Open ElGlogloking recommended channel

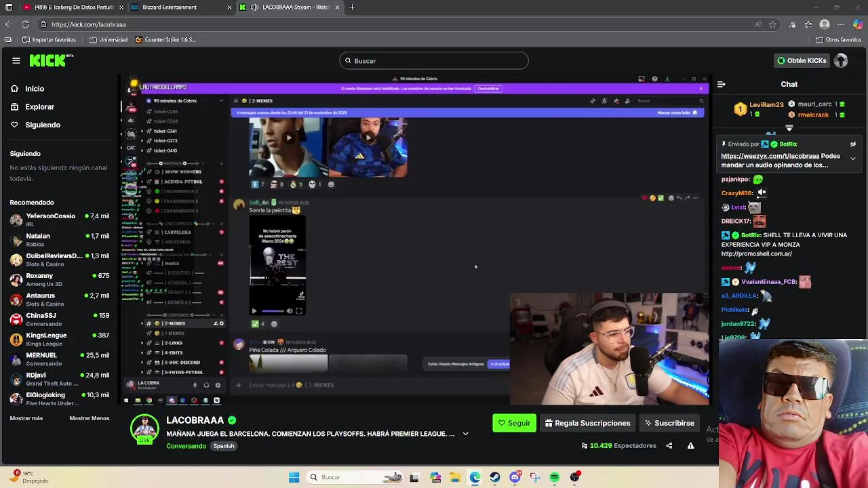pos(59,399)
